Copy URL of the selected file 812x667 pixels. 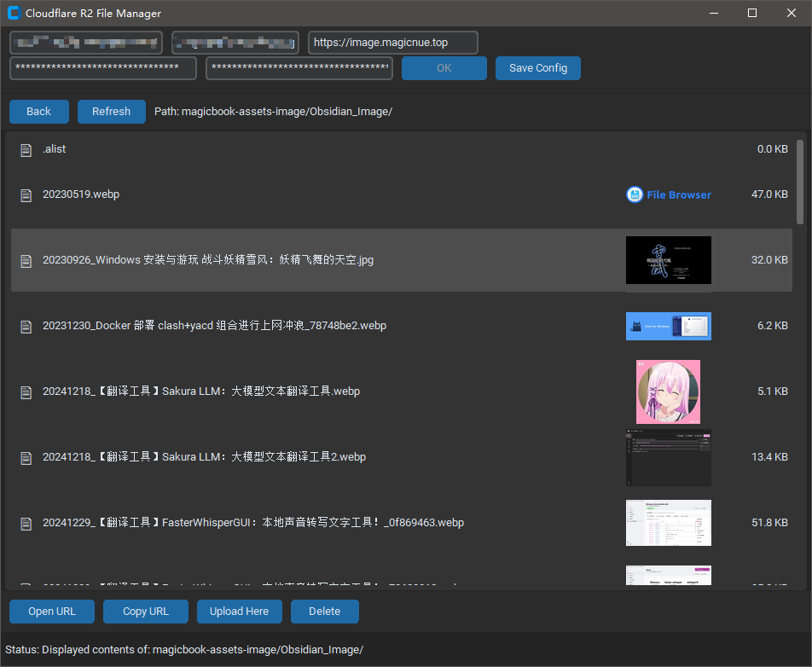(145, 611)
